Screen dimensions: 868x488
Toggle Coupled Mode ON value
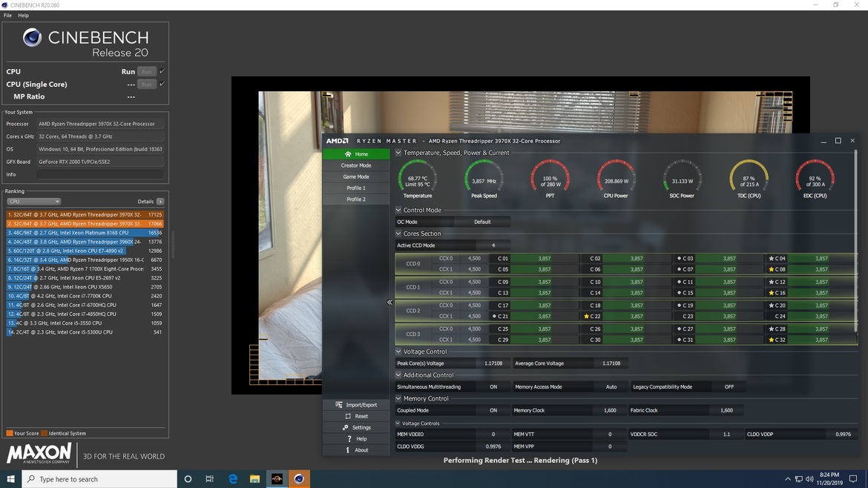tap(493, 411)
